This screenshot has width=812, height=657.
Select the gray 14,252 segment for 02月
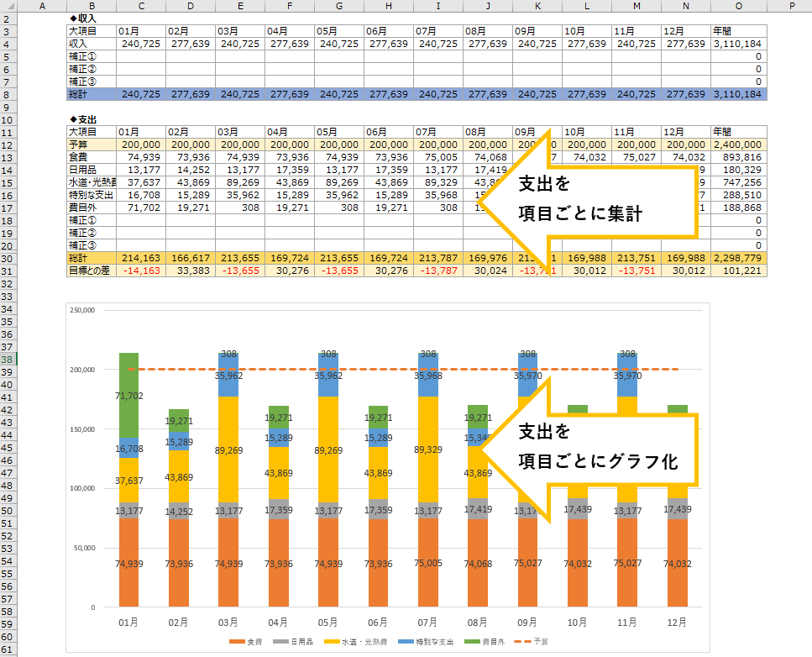[179, 511]
